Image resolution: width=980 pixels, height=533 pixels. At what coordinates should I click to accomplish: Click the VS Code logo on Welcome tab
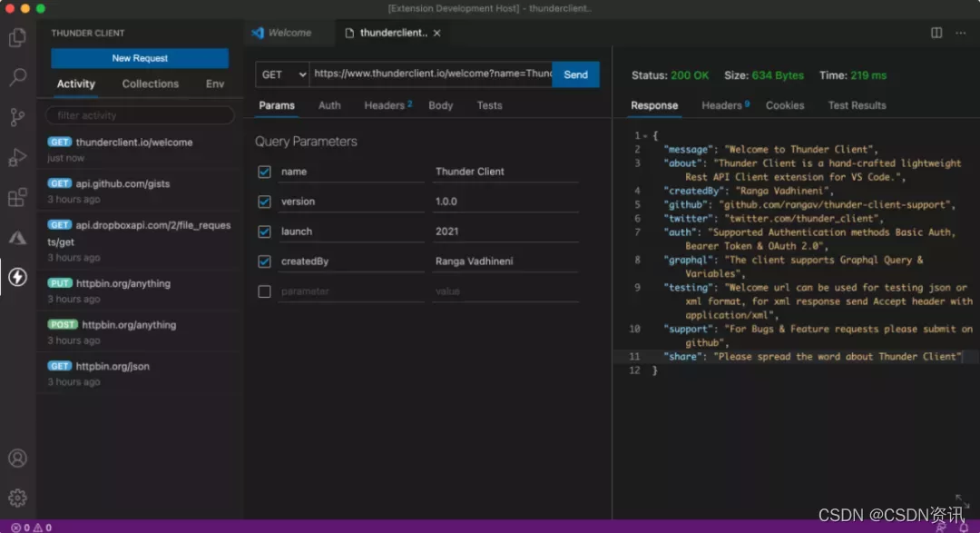coord(258,33)
